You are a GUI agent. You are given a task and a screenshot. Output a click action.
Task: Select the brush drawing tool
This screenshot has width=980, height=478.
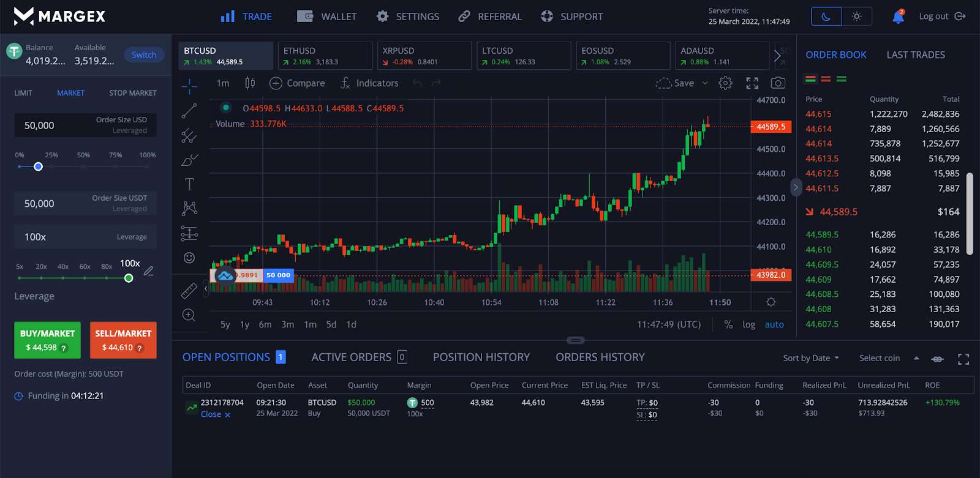(x=189, y=160)
